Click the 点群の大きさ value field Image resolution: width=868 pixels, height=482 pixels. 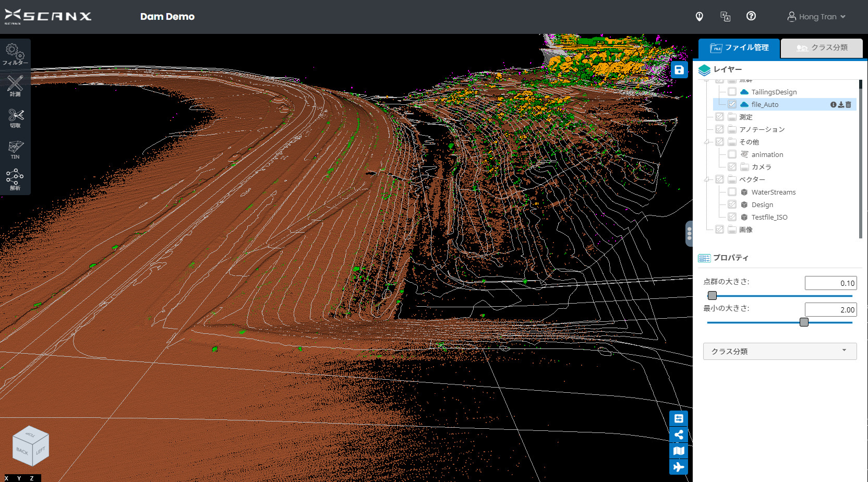click(830, 283)
